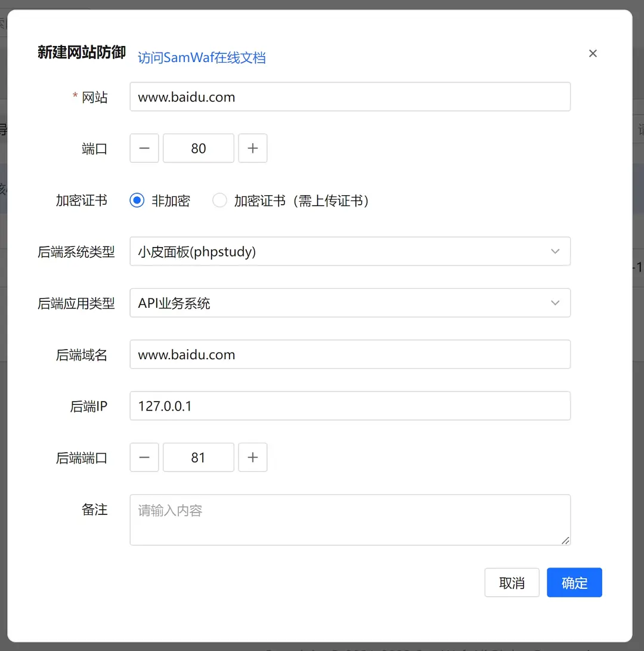Expand the 小皮面板(phpstudy) selector
The height and width of the screenshot is (651, 644).
click(350, 251)
